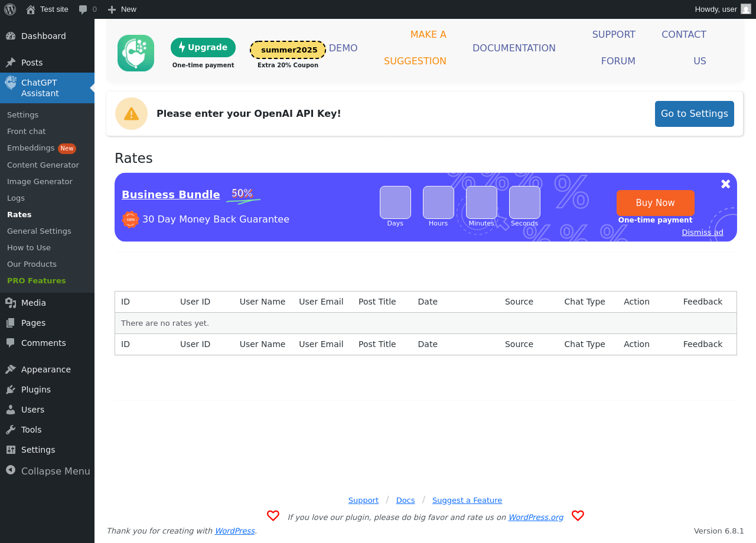Open the WordPress.org rating link
Viewport: 756px width, 543px height.
(x=536, y=518)
